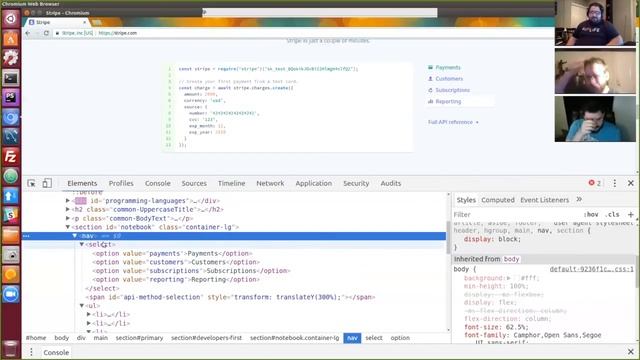Click the browser address bar URL

(x=117, y=33)
